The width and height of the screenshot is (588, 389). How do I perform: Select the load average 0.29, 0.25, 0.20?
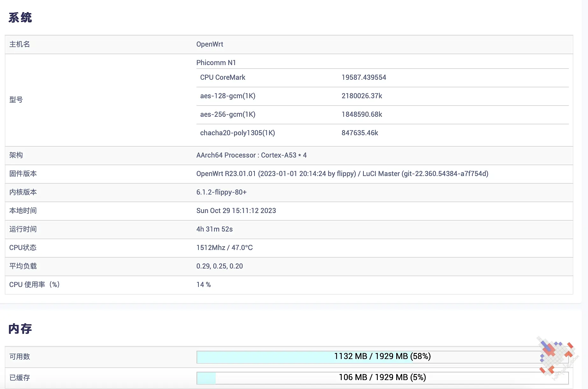click(219, 266)
